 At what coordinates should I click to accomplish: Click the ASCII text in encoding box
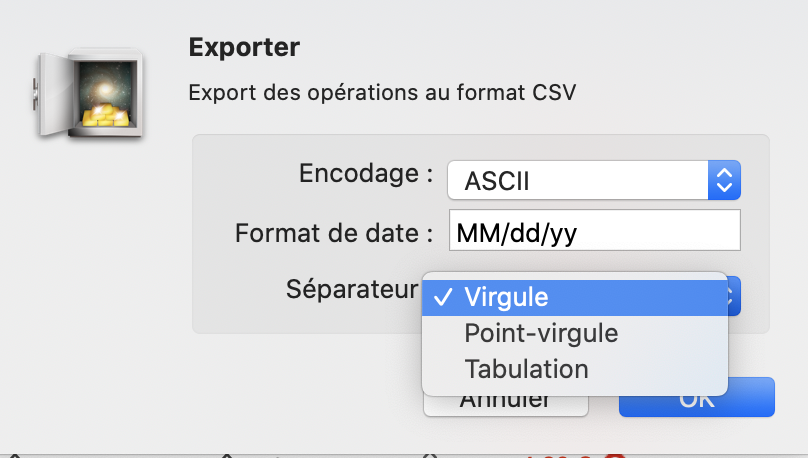497,181
